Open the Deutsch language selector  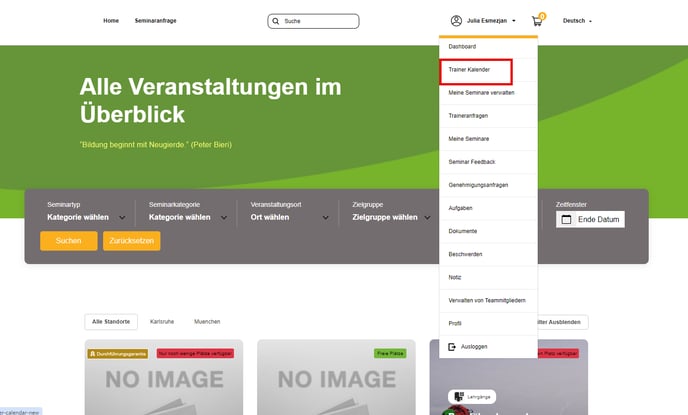[x=577, y=21]
